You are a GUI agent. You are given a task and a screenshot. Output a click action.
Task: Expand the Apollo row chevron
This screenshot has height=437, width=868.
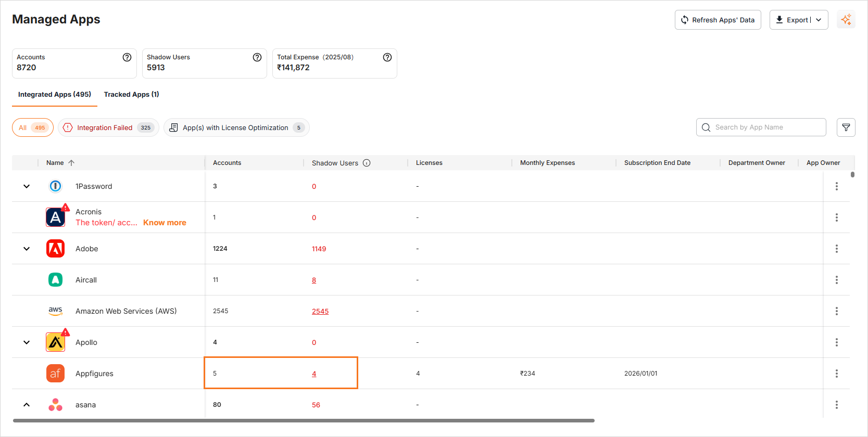(x=27, y=342)
